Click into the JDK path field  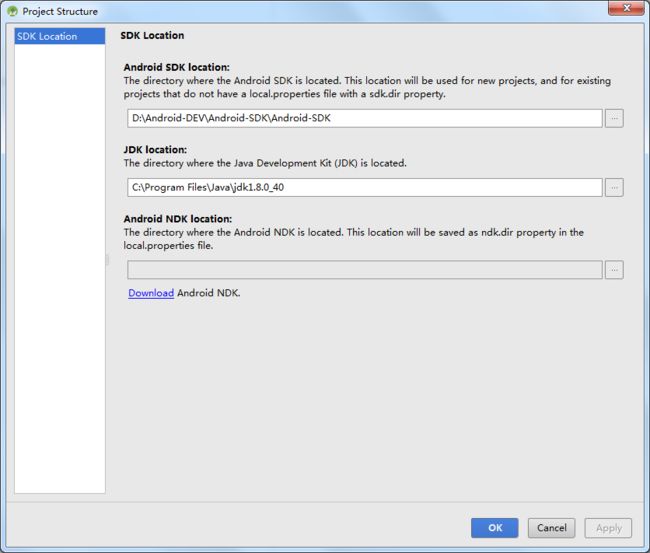click(x=365, y=188)
